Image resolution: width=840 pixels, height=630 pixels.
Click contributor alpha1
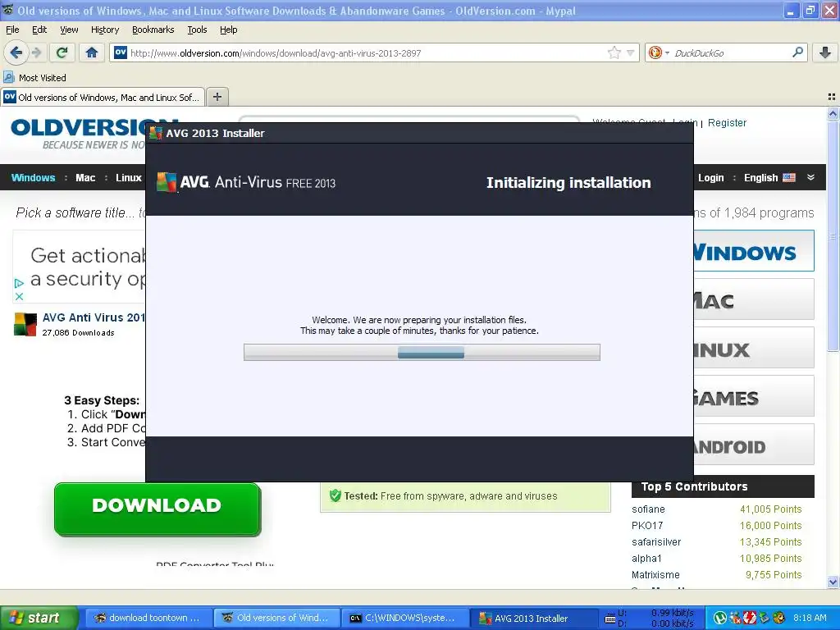tap(646, 558)
